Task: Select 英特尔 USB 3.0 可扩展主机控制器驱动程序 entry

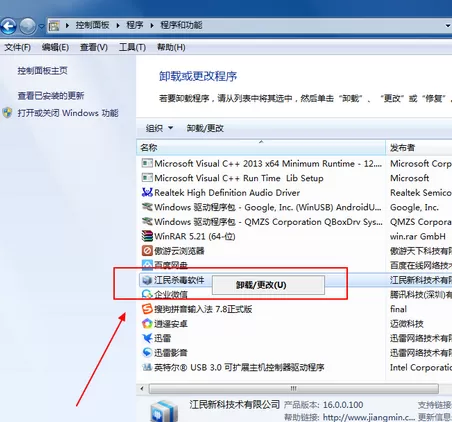Action: coord(239,367)
